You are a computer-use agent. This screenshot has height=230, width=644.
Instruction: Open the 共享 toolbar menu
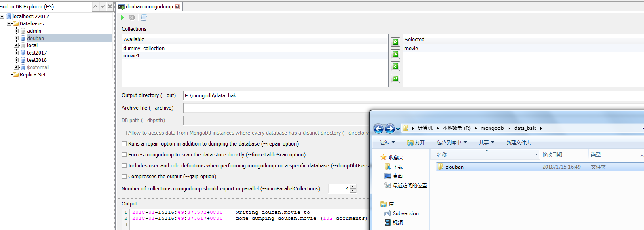coord(486,143)
